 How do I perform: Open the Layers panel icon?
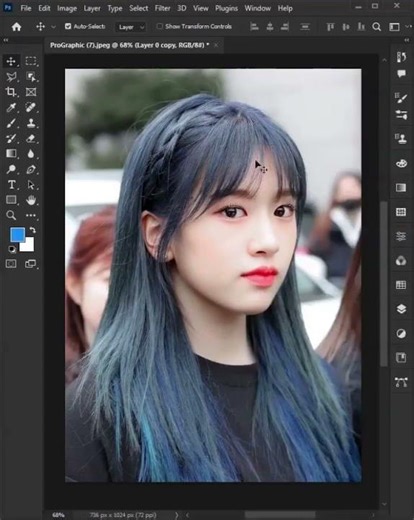pyautogui.click(x=401, y=309)
